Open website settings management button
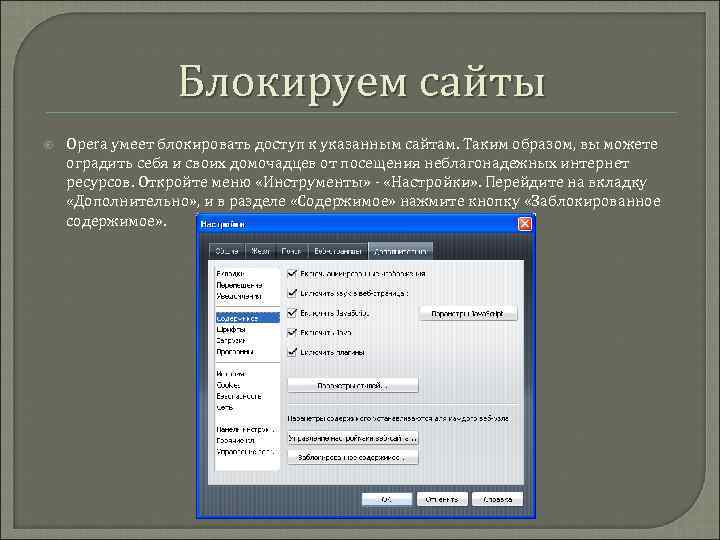This screenshot has height=540, width=720. pyautogui.click(x=353, y=439)
